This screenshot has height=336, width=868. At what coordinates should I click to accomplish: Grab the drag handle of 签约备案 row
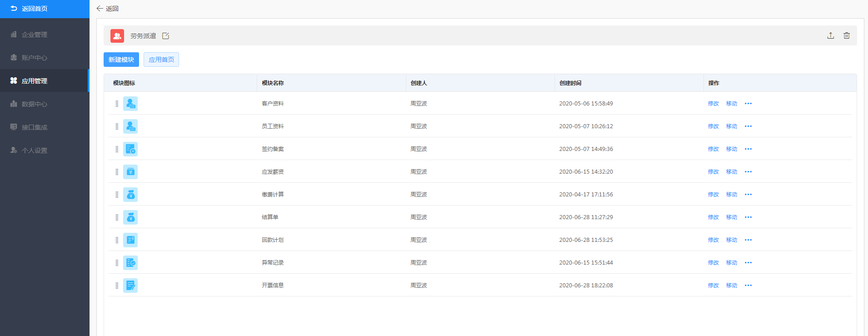click(117, 149)
